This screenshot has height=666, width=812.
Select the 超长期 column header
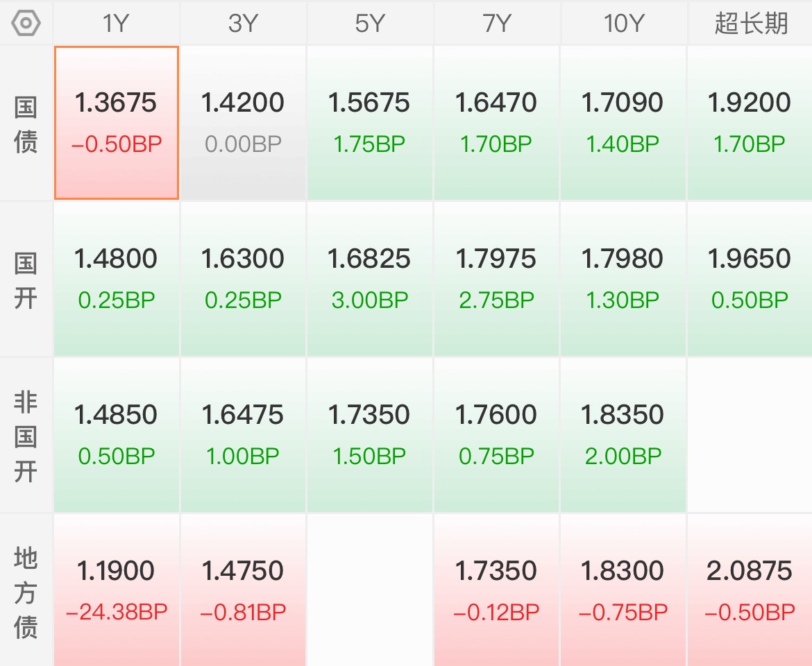click(750, 24)
